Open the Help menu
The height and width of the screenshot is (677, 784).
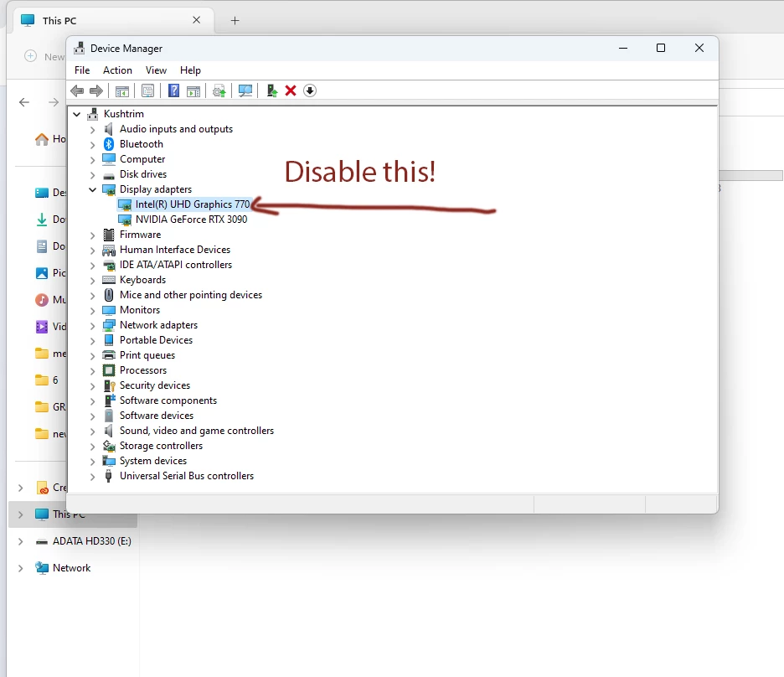point(190,70)
